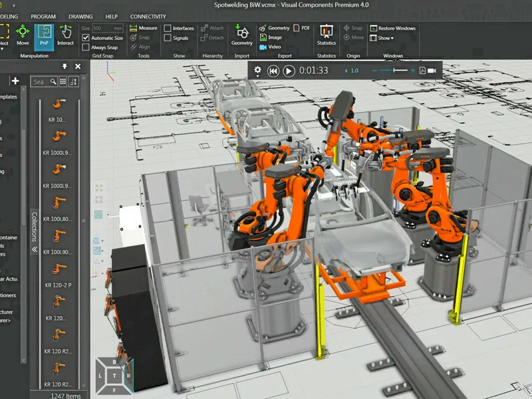Image resolution: width=532 pixels, height=399 pixels.
Task: Uncheck the Automatic Size checkbox
Action: pos(85,38)
